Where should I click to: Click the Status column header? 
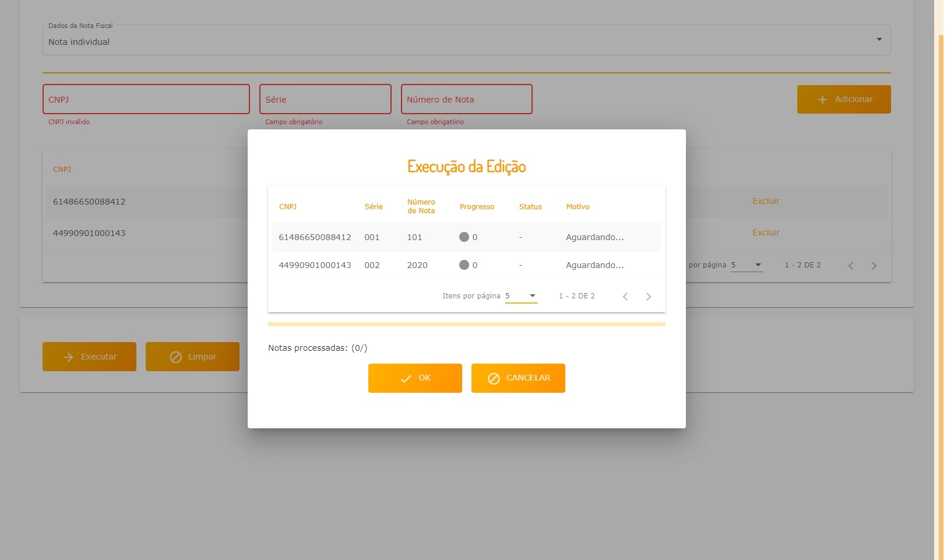pyautogui.click(x=530, y=207)
